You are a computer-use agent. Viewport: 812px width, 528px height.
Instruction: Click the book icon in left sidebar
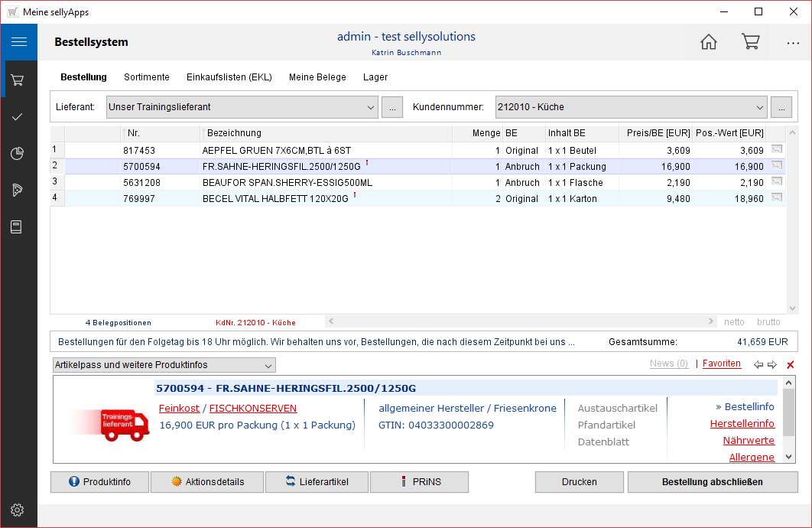click(x=18, y=227)
